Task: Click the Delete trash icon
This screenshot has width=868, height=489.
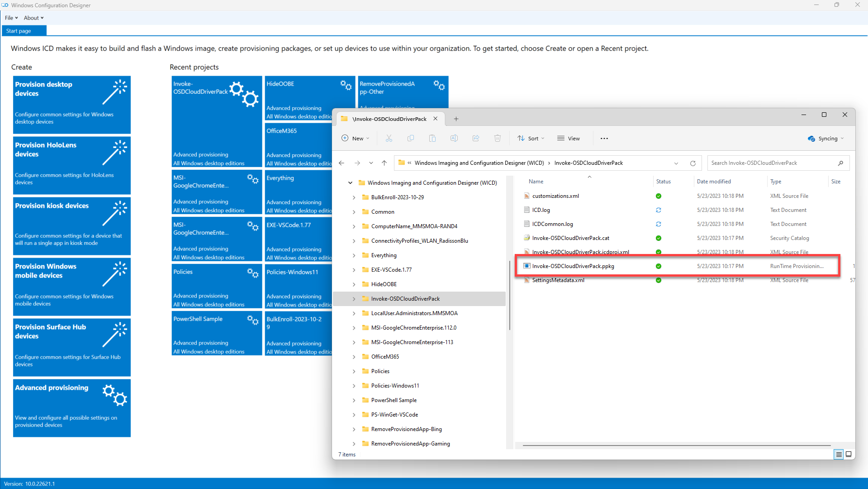Action: coord(497,139)
